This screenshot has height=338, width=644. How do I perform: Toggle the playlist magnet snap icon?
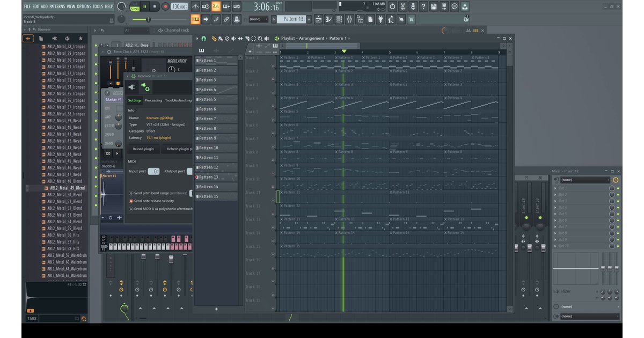(203, 39)
